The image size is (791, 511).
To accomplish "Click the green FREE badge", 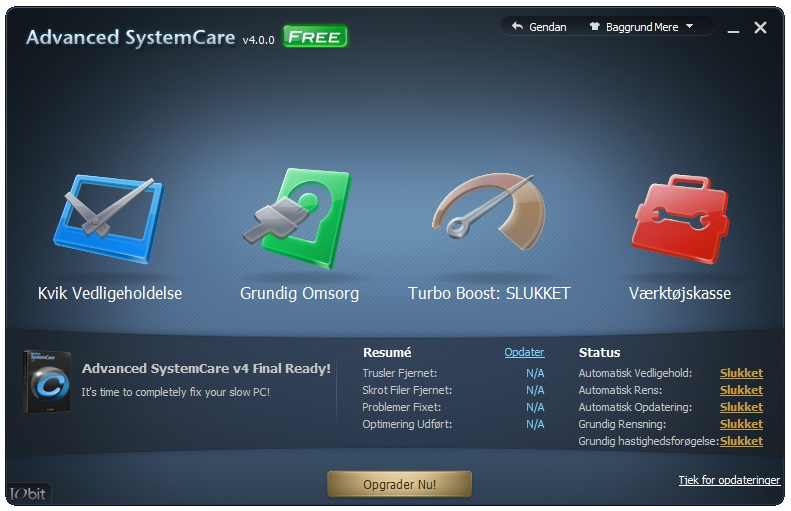I will tap(315, 36).
